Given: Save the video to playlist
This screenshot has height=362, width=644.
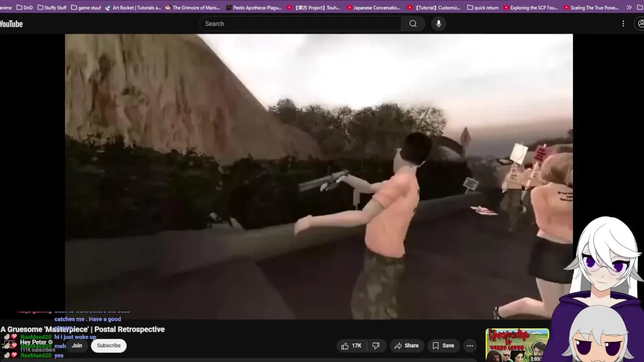Looking at the screenshot, I should coord(443,345).
